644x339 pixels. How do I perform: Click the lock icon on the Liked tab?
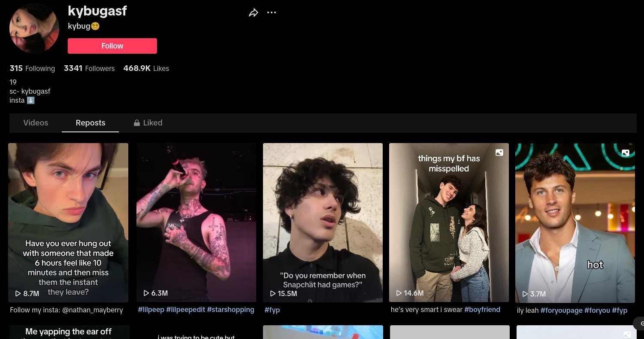(x=137, y=123)
